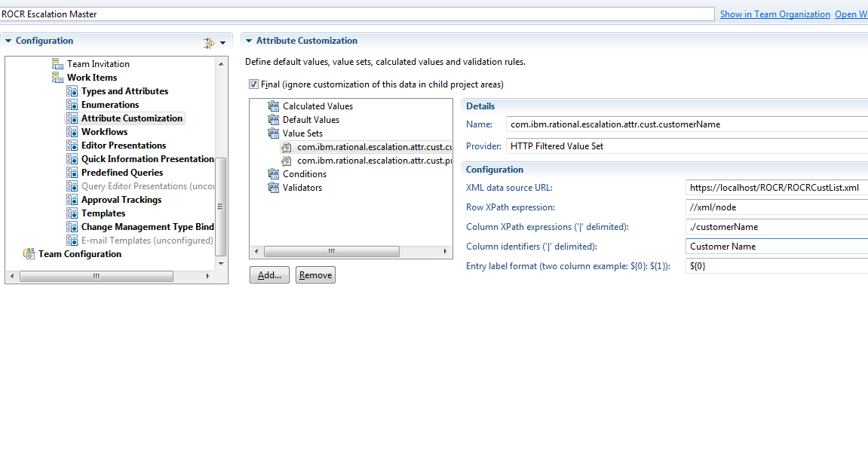868x475 pixels.
Task: Open the Configuration panel view menu arrow
Action: [x=222, y=44]
